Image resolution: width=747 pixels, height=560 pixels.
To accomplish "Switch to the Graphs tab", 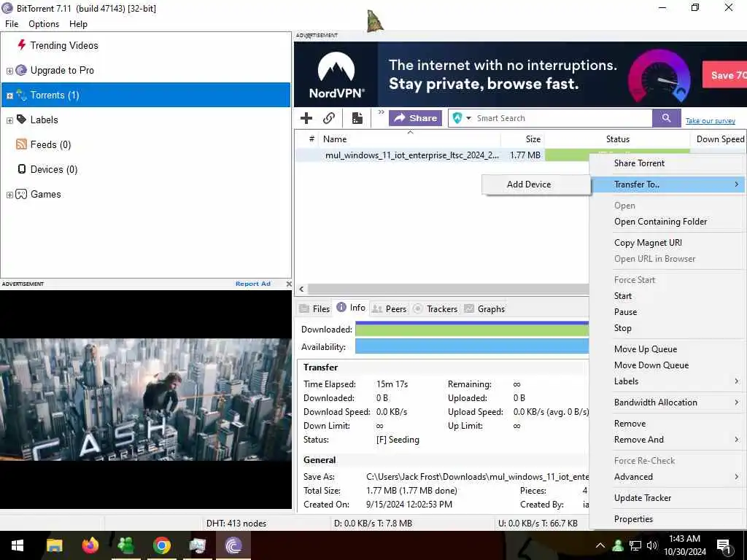I will point(484,308).
